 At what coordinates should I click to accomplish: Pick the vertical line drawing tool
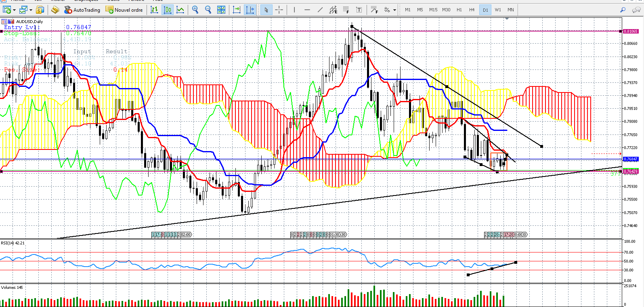click(294, 10)
